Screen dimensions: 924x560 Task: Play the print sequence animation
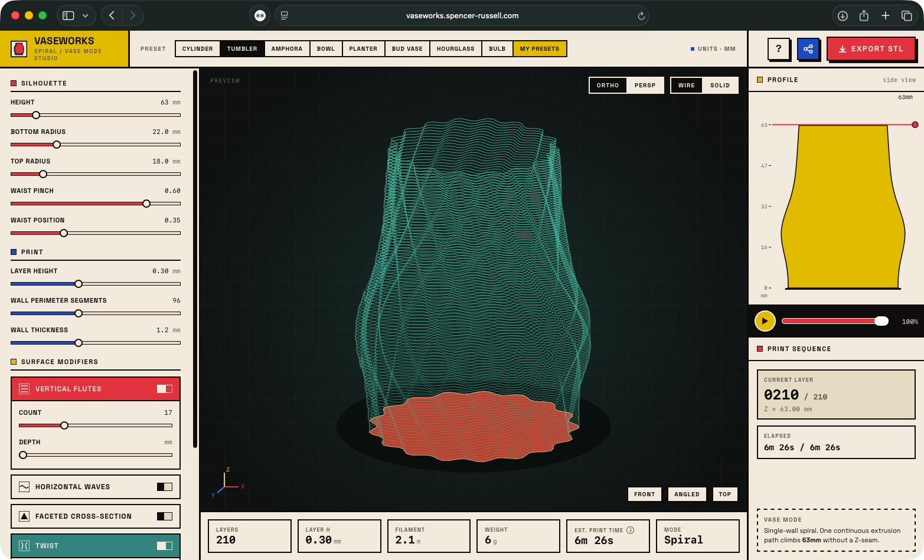pyautogui.click(x=765, y=321)
